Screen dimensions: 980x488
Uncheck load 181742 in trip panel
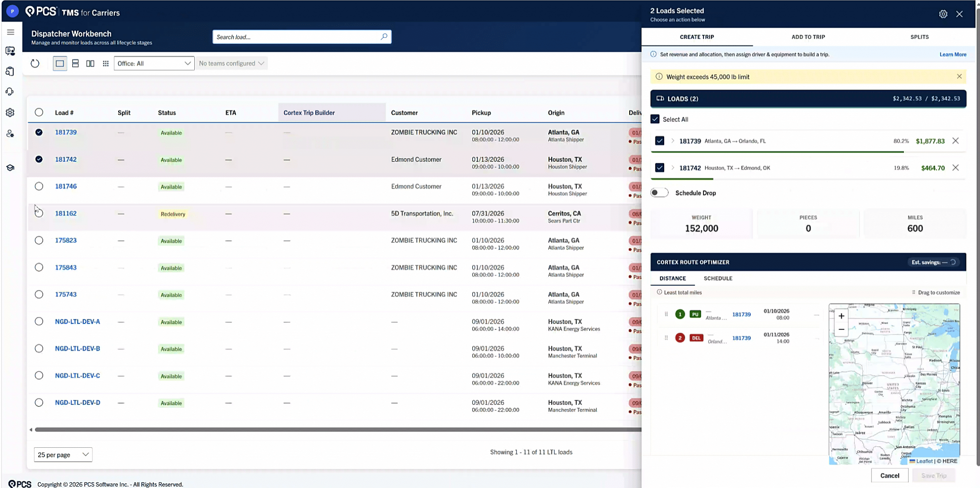coord(660,168)
